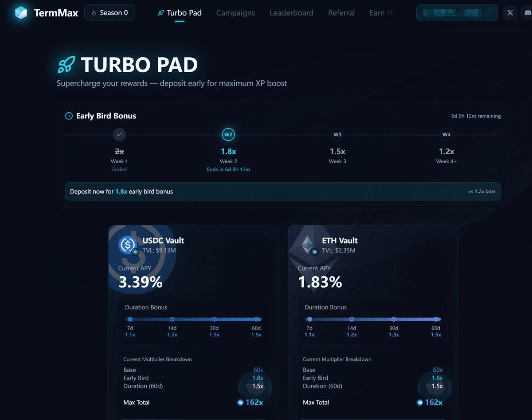Go to the Referral tab
Screen dimensions: 532x420
click(341, 13)
